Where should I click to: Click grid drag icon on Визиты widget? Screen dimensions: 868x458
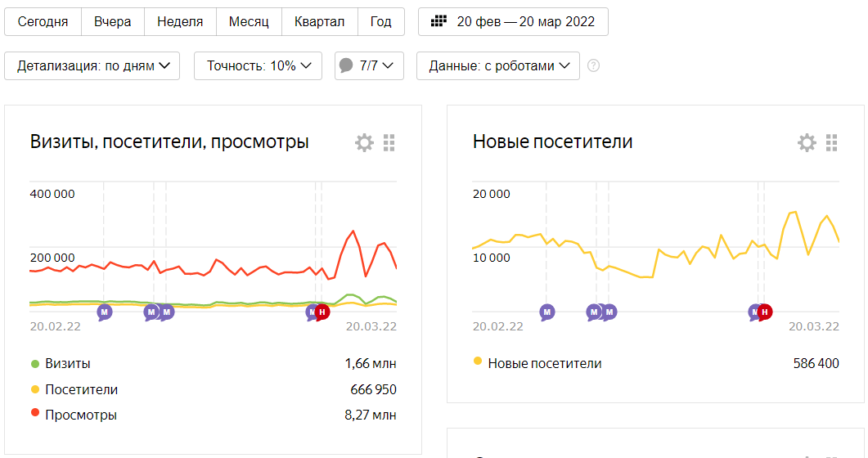(x=389, y=143)
